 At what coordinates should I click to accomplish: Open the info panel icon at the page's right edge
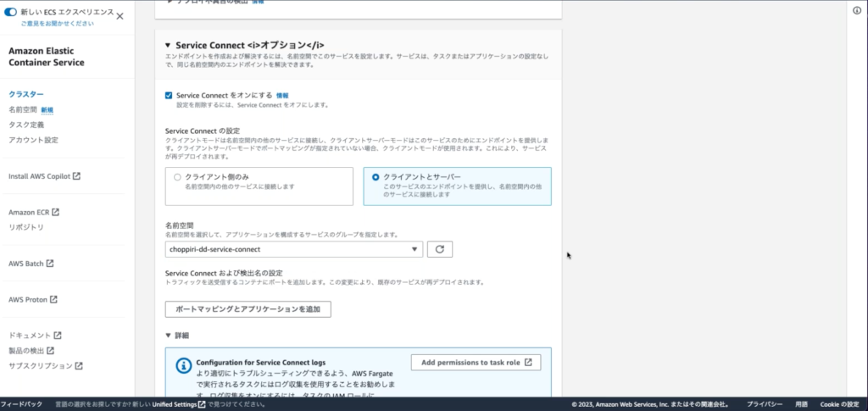(x=857, y=10)
